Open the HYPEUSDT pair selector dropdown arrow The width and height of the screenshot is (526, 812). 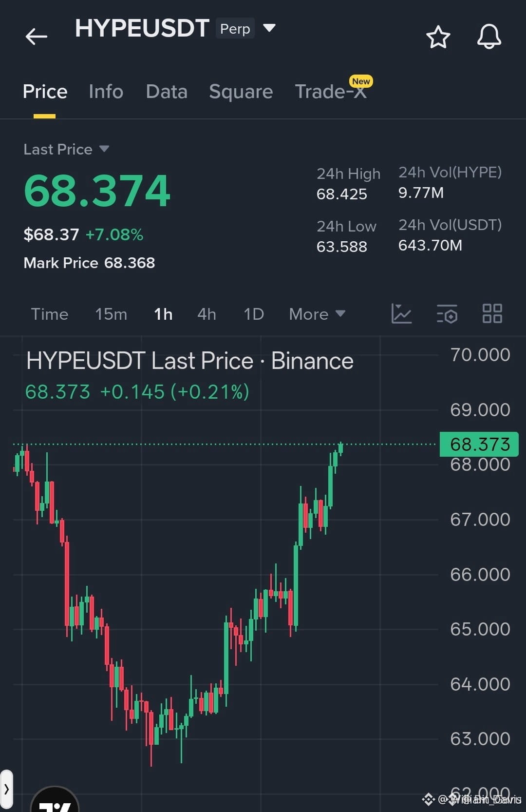coord(269,28)
